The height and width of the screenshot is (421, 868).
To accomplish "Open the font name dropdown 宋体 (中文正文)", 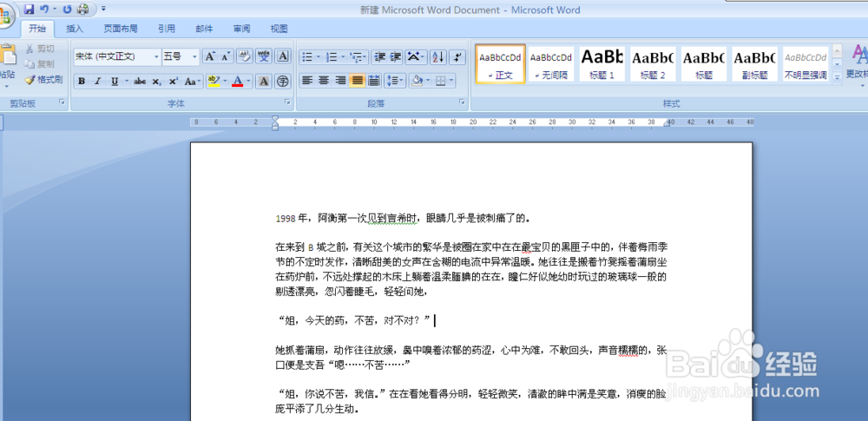I will coord(155,56).
